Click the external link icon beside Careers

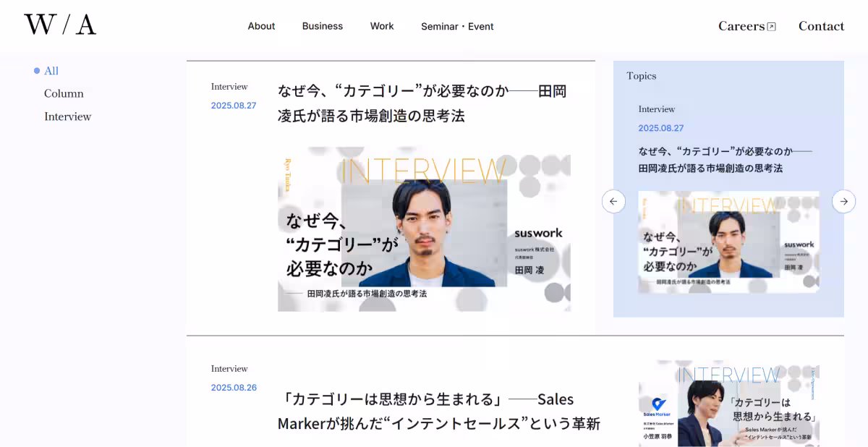[x=771, y=27]
